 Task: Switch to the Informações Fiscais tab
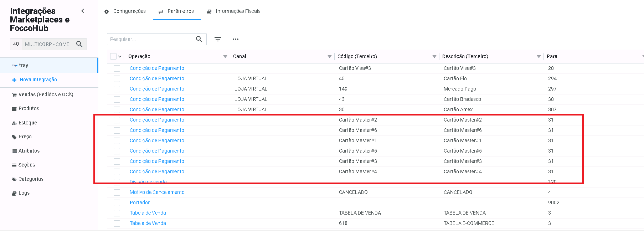(x=234, y=11)
